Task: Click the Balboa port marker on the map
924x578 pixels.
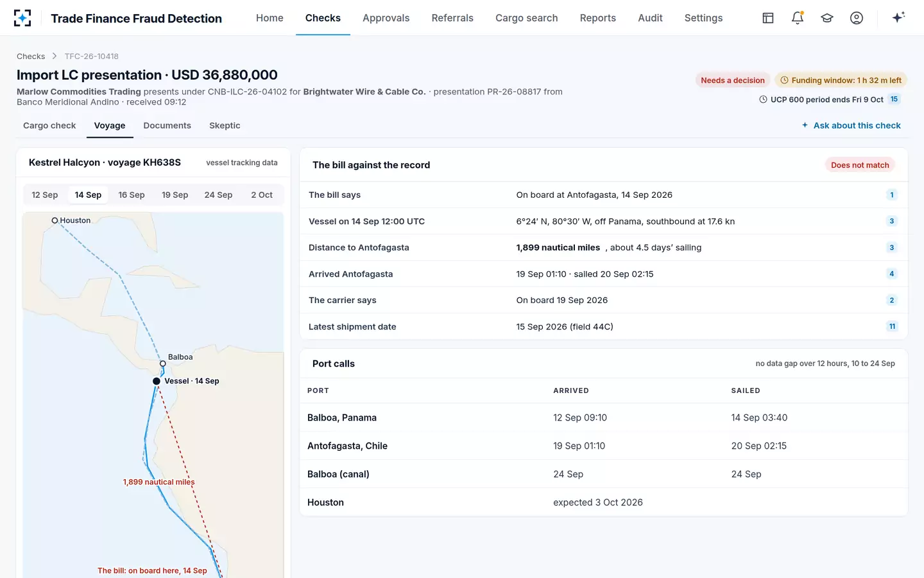Action: (x=163, y=363)
